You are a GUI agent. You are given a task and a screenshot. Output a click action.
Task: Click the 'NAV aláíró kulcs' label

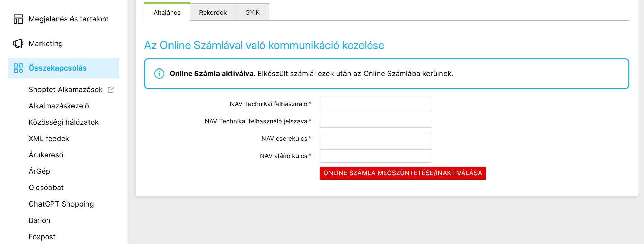coord(284,156)
